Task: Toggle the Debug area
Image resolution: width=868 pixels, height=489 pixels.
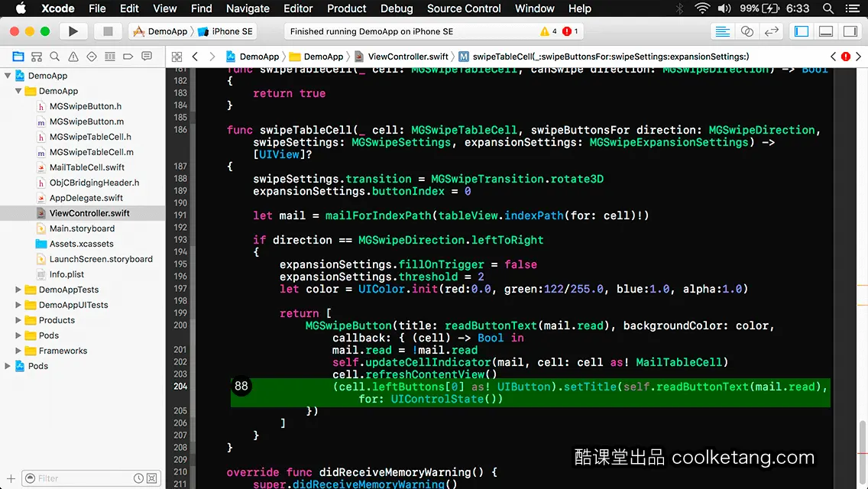Action: pyautogui.click(x=826, y=31)
